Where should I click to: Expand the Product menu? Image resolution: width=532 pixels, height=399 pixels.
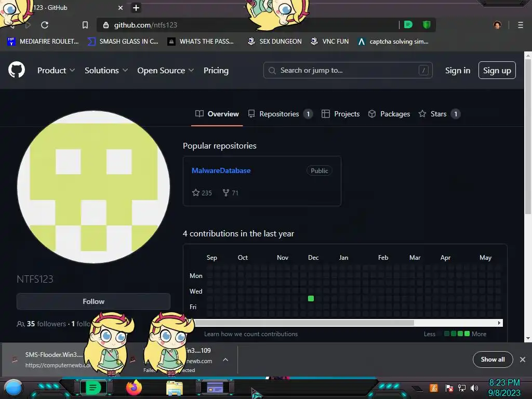click(x=56, y=71)
